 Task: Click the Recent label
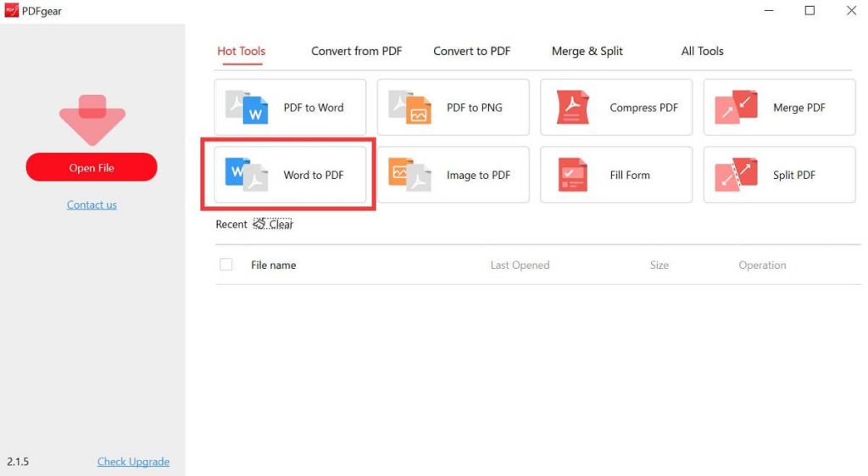pyautogui.click(x=231, y=224)
